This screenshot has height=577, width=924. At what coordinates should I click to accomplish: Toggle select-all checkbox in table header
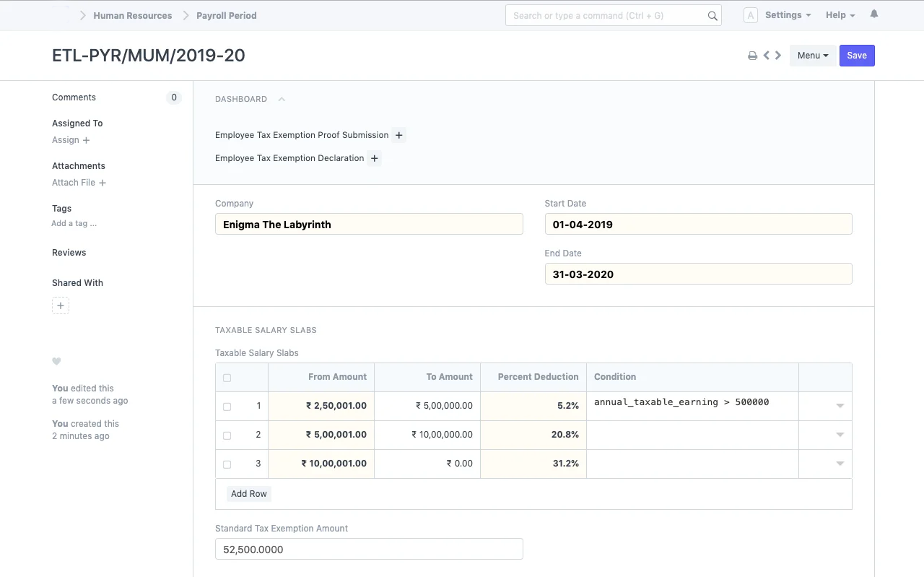click(x=227, y=378)
